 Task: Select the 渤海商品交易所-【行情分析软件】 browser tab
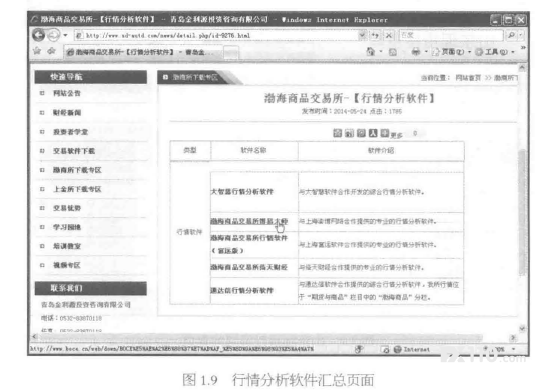click(x=143, y=52)
